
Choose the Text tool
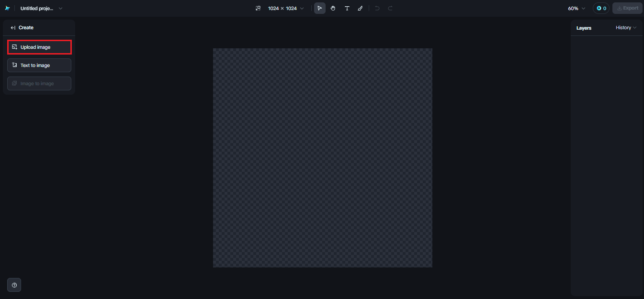(x=347, y=8)
